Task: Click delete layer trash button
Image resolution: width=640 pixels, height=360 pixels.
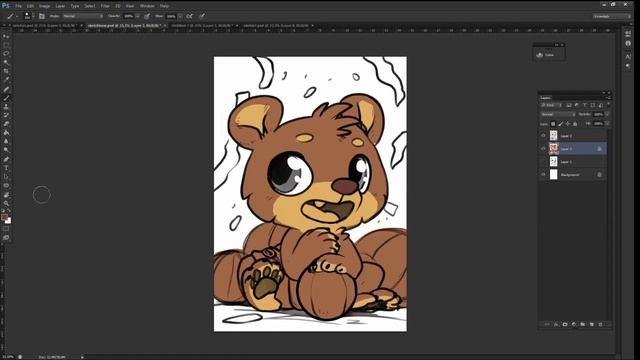Action: click(x=600, y=324)
